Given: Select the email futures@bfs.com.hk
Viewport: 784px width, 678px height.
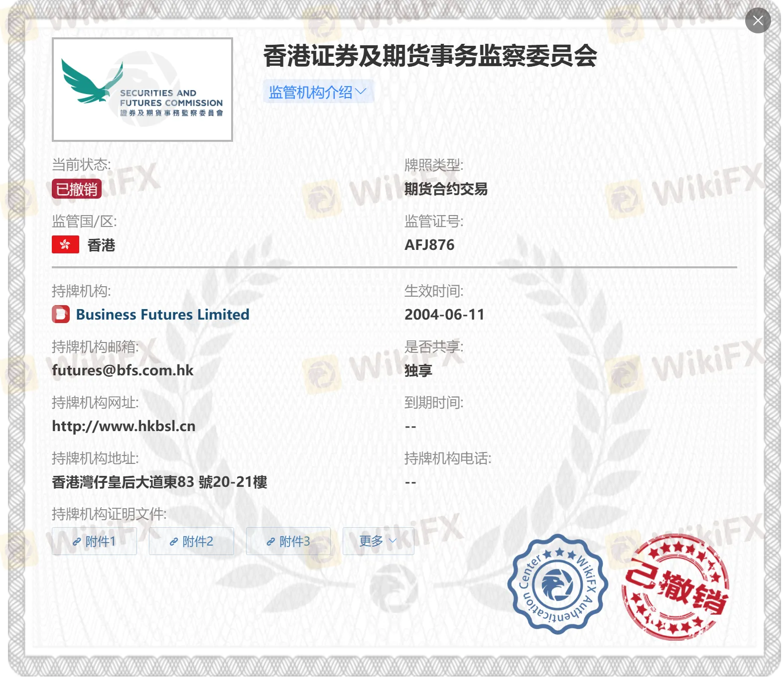Looking at the screenshot, I should point(123,370).
